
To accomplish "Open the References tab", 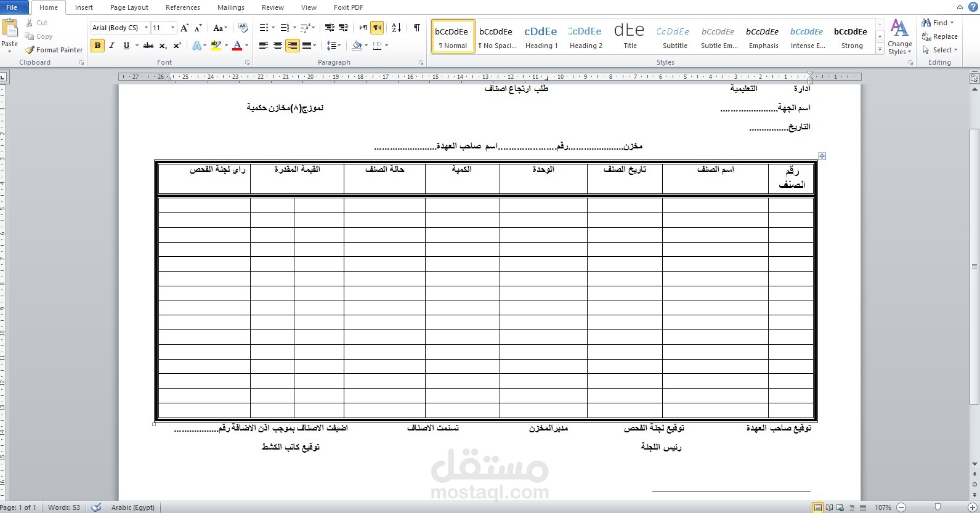I will (x=183, y=7).
